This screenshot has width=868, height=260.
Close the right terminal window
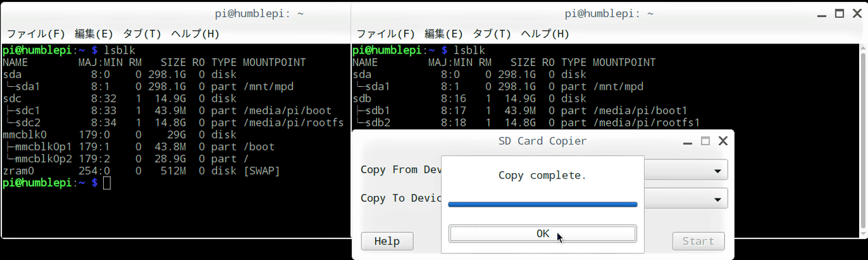pos(856,13)
